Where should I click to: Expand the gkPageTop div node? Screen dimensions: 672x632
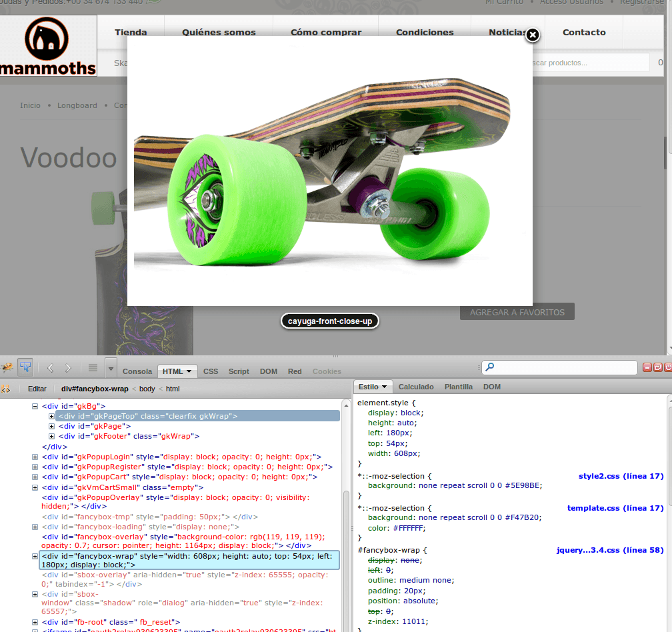tap(51, 416)
